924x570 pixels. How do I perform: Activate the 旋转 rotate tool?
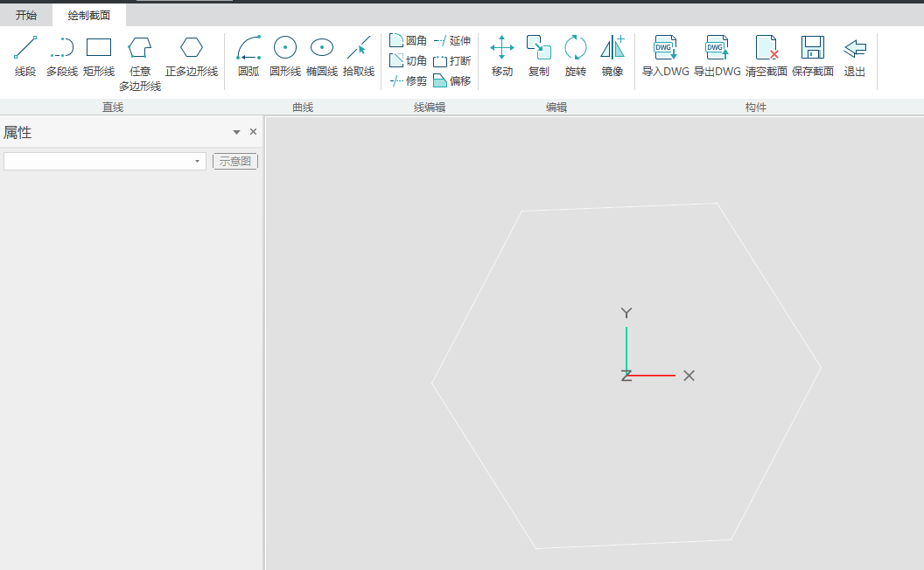coord(575,56)
